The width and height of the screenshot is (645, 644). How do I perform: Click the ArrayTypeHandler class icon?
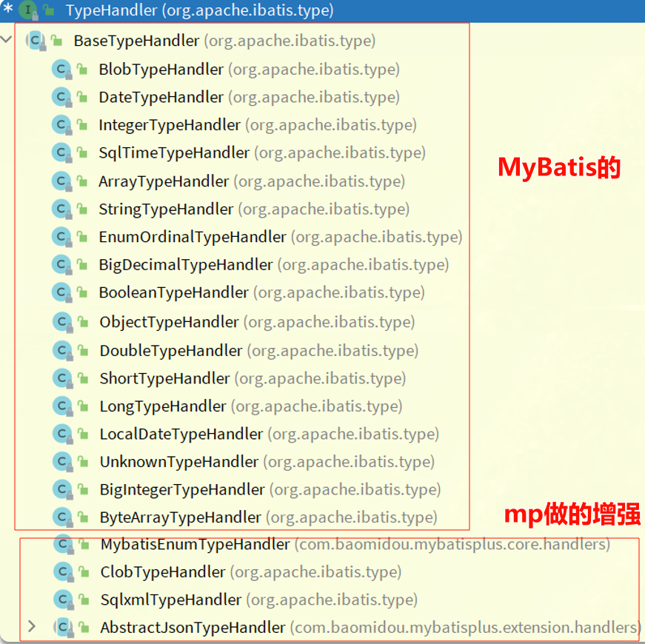tap(61, 181)
